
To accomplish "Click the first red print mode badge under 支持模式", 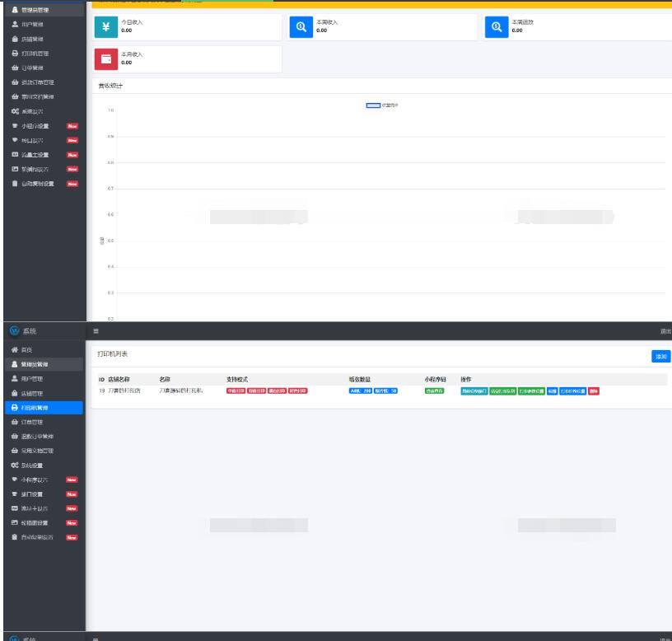I will pos(236,391).
